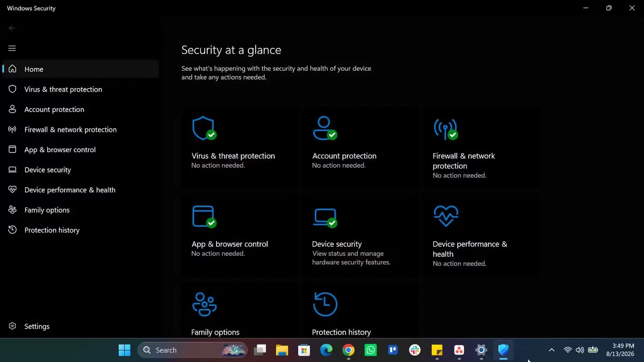Select Protection history in sidebar
Viewport: 644px width, 362px height.
tap(81, 230)
